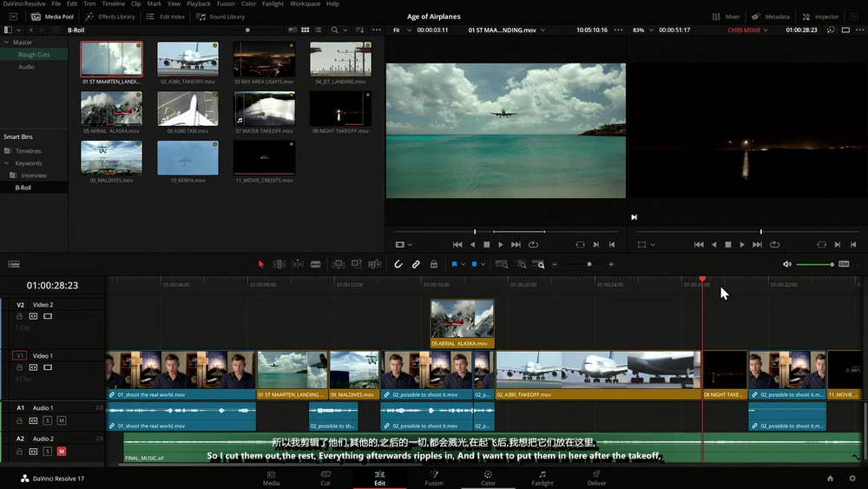Image resolution: width=868 pixels, height=489 pixels.
Task: Click the Full Extent Zoom icon
Action: 502,264
